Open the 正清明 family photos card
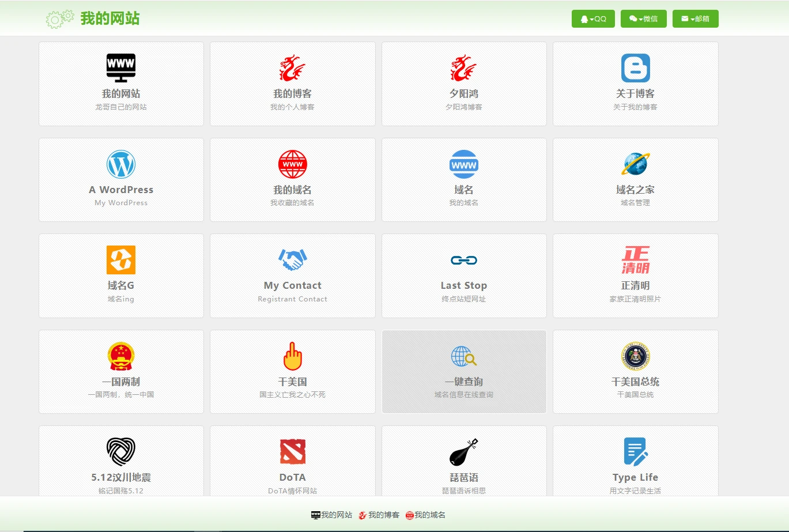The height and width of the screenshot is (532, 789). pos(635,276)
